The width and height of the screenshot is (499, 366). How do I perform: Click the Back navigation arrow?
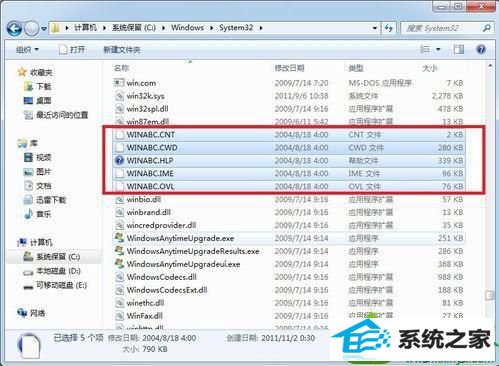[x=15, y=29]
